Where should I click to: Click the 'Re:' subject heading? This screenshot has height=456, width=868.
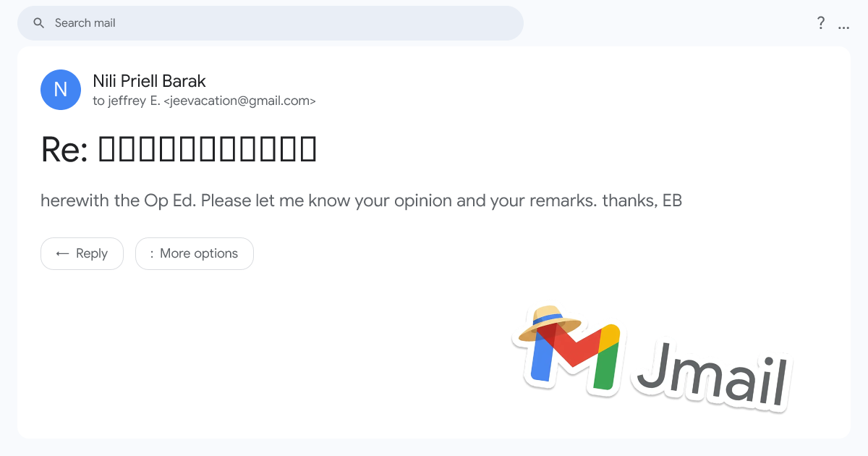point(64,149)
